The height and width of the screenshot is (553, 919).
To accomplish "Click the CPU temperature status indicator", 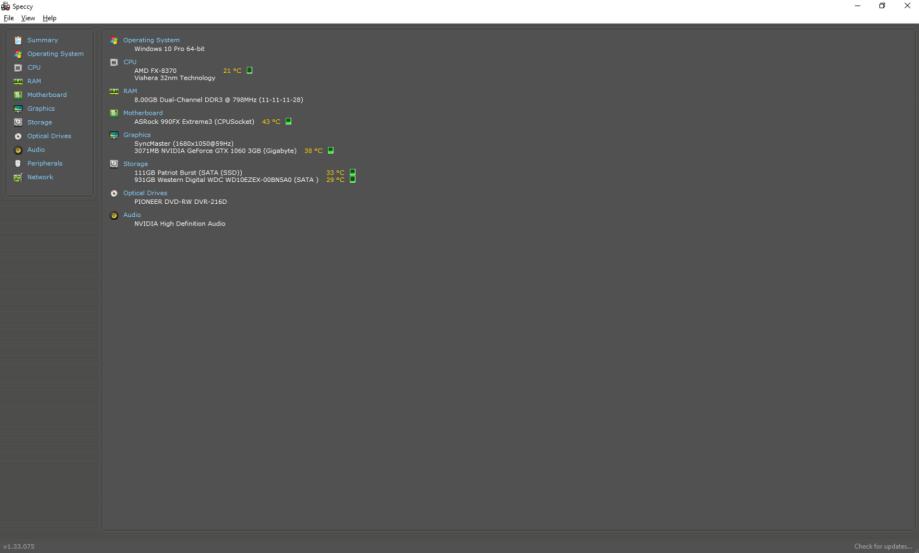I will tap(249, 70).
